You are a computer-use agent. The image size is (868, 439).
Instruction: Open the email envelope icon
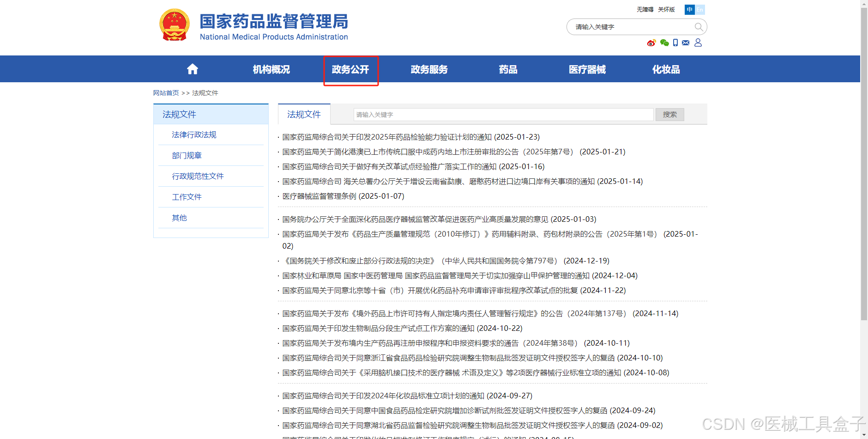(x=686, y=43)
